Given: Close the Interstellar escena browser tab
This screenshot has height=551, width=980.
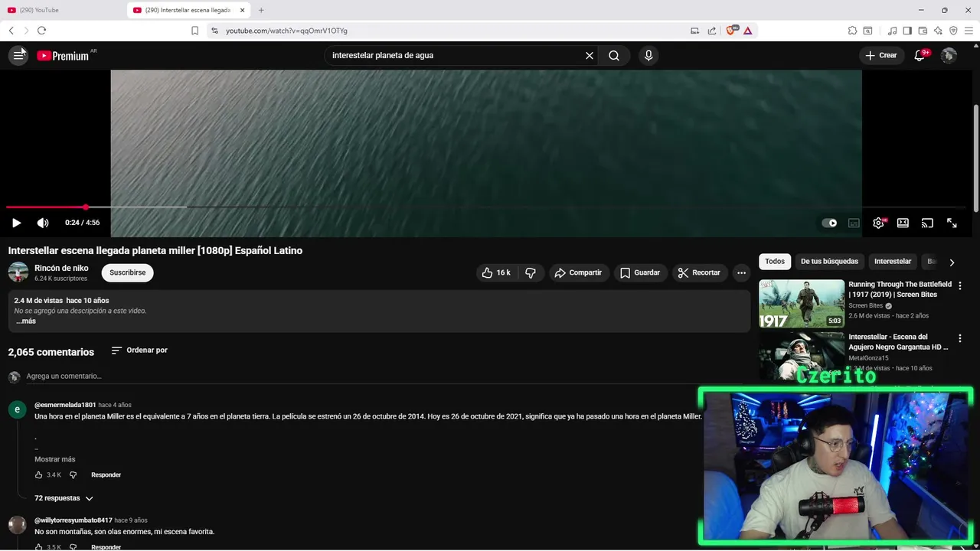Looking at the screenshot, I should [243, 10].
